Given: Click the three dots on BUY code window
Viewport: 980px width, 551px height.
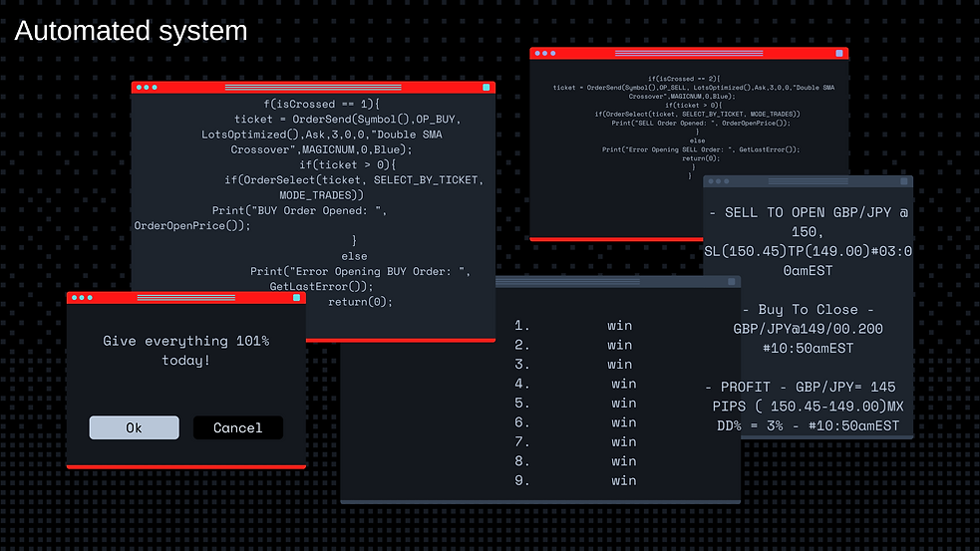Looking at the screenshot, I should (x=147, y=88).
